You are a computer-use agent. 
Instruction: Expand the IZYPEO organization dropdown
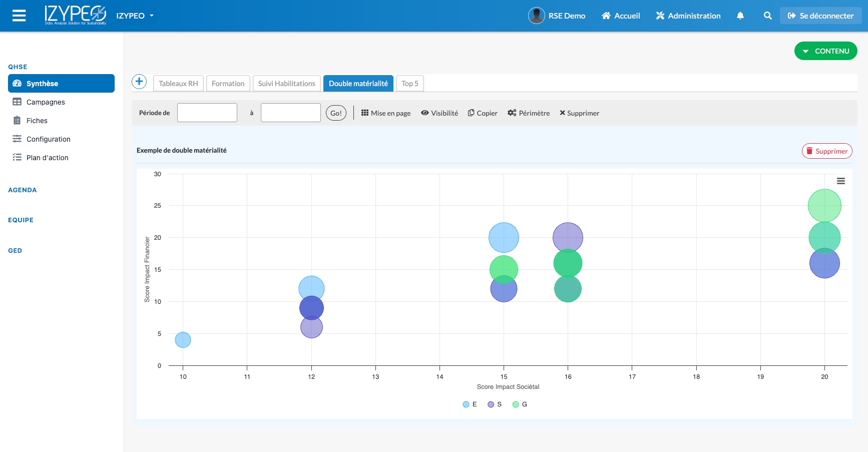[135, 16]
